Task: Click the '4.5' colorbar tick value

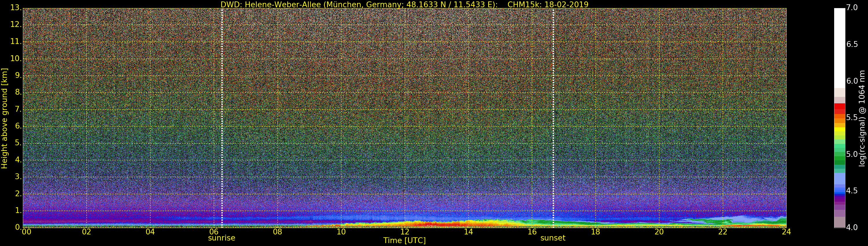Action: tap(852, 191)
